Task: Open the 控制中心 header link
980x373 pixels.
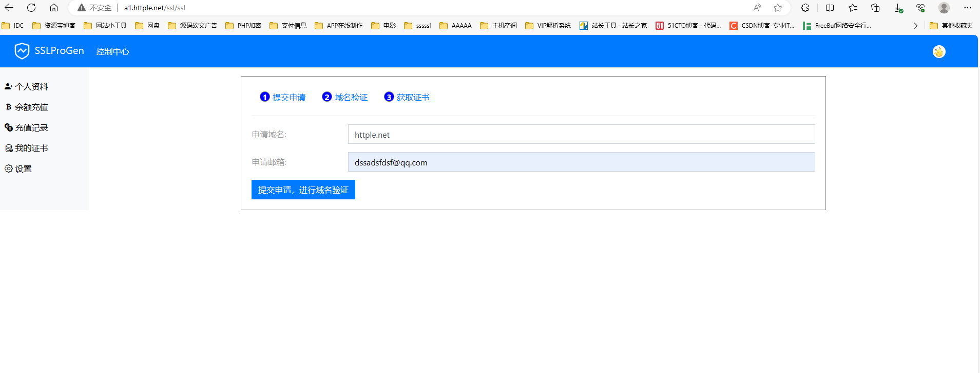Action: point(112,52)
